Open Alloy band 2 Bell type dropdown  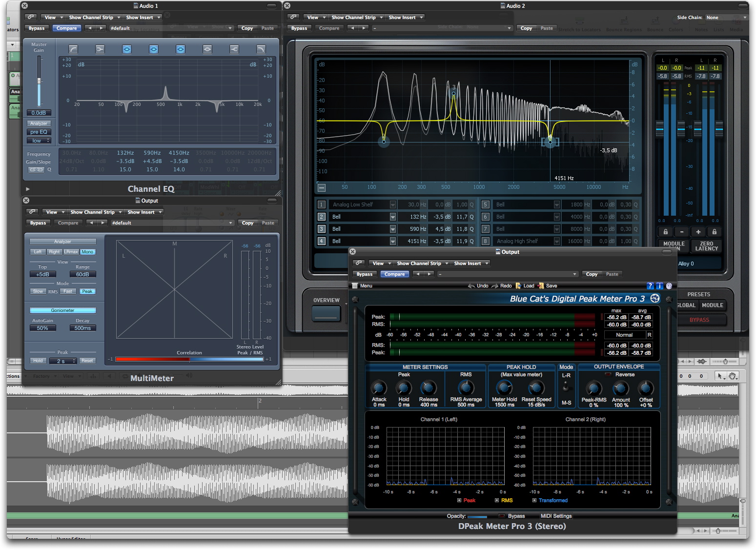(393, 217)
